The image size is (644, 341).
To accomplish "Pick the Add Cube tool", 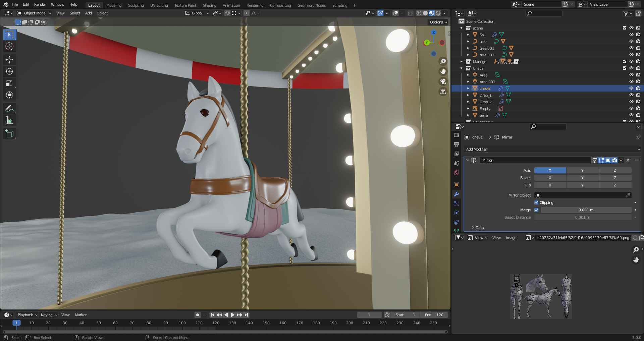I will pos(9,134).
